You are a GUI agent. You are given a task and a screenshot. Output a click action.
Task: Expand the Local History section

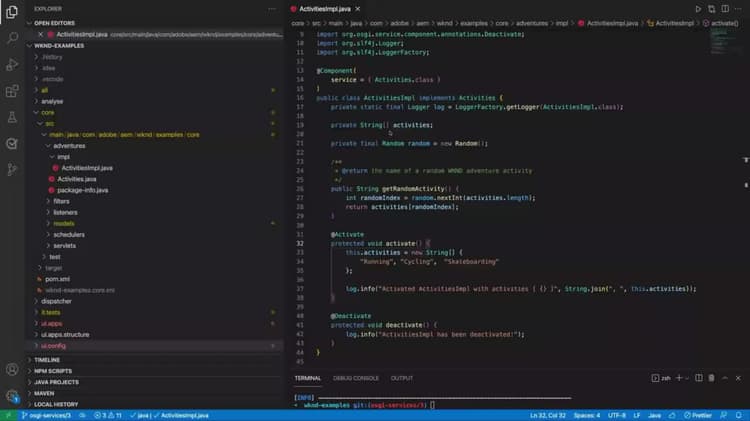pos(56,404)
